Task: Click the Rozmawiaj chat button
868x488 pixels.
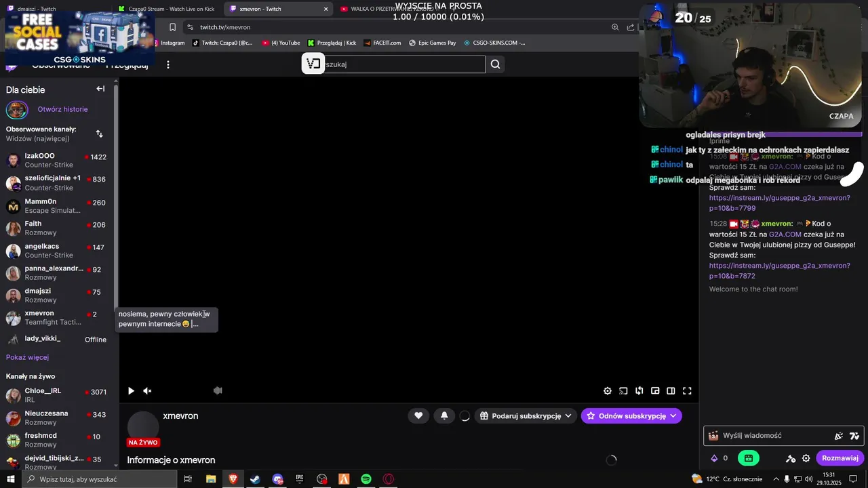Action: pyautogui.click(x=840, y=458)
